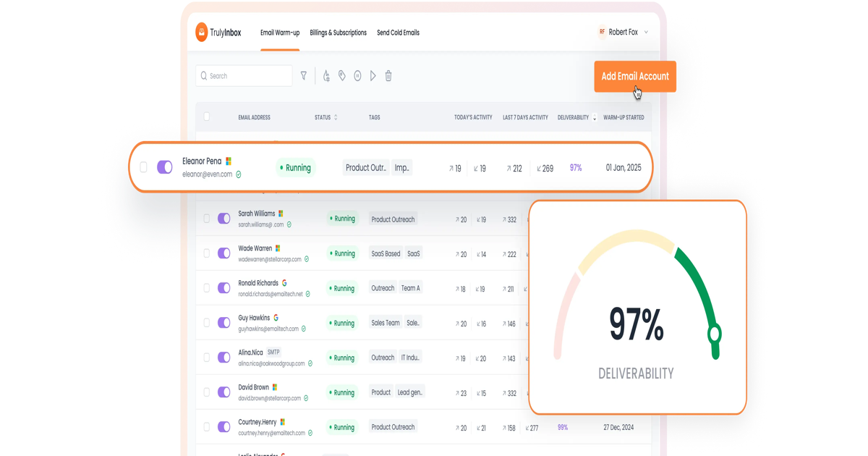Click the Imp.. tag on Eleanor Pena row
Viewport: 868px width, 456px height.
[402, 167]
